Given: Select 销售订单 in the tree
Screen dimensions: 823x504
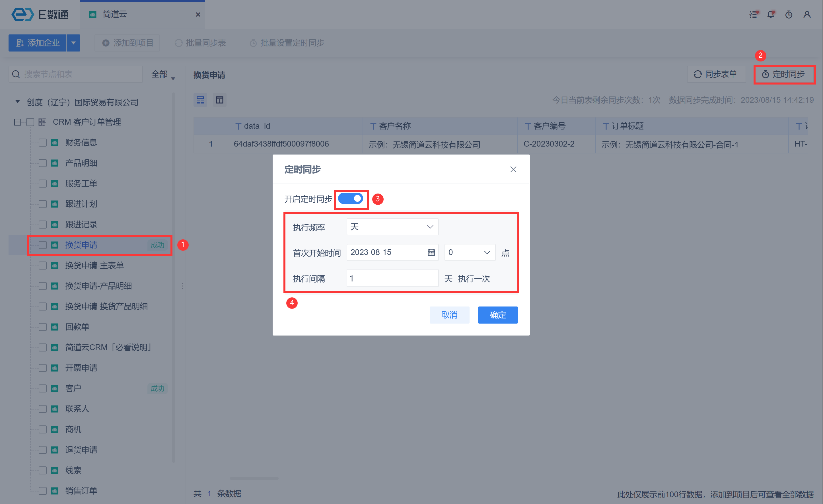Looking at the screenshot, I should (x=81, y=490).
